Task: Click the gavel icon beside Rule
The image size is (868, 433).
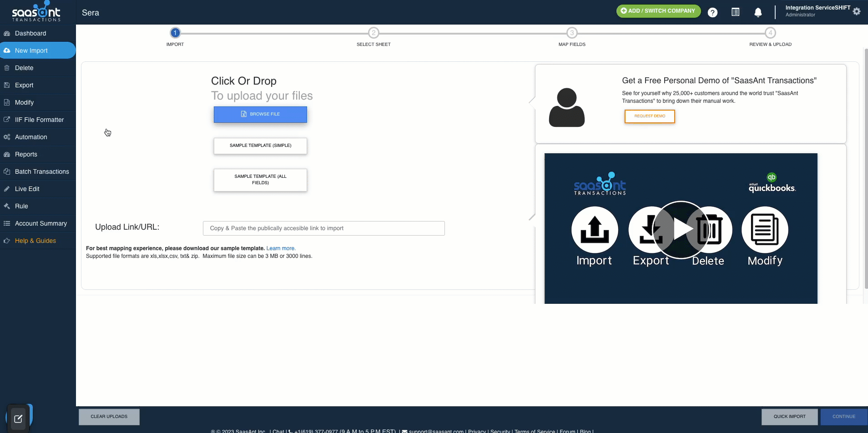Action: pos(7,206)
